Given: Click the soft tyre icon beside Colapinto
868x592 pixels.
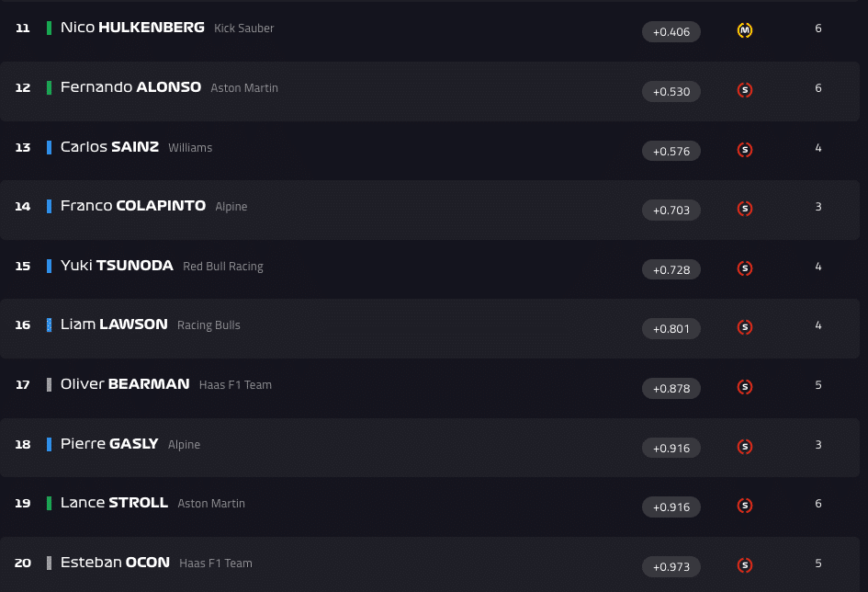Looking at the screenshot, I should click(x=745, y=209).
